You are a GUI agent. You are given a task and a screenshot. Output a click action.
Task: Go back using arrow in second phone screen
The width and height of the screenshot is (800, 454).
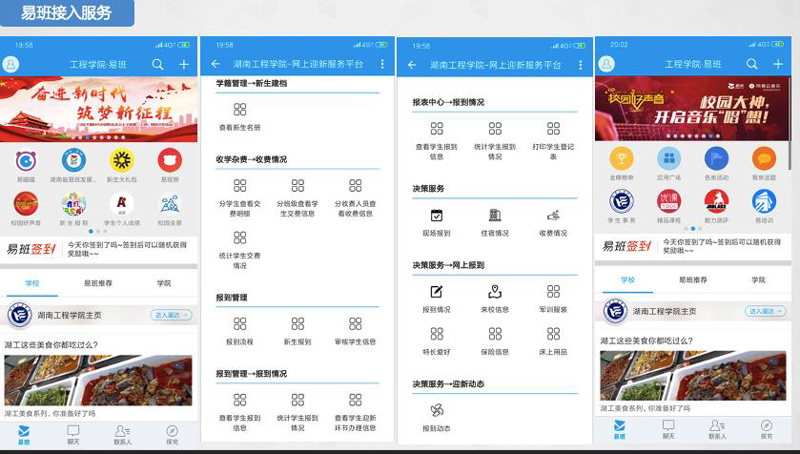click(215, 64)
